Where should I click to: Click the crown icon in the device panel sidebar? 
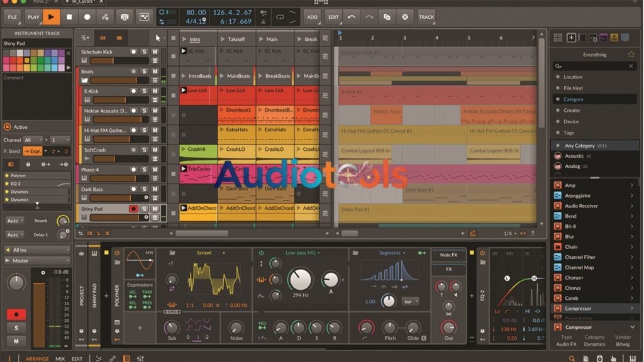click(x=80, y=253)
